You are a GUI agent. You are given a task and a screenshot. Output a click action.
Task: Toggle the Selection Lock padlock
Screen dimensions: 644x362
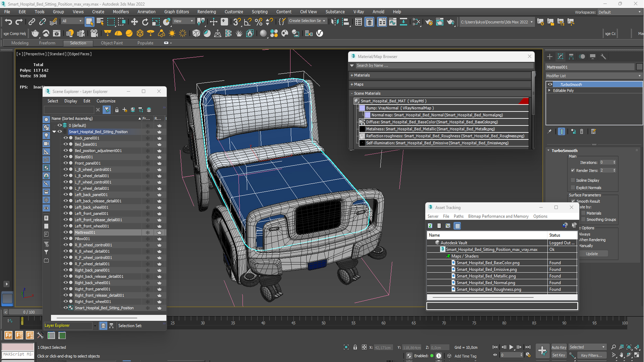[x=355, y=347]
